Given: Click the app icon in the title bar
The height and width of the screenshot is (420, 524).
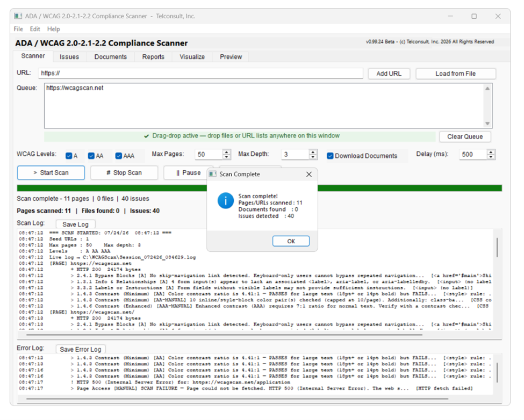Looking at the screenshot, I should (18, 16).
